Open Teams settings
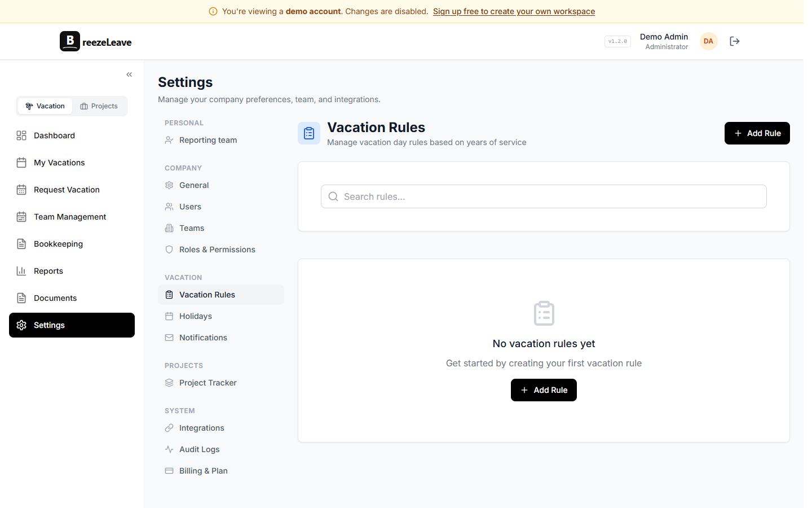 tap(221, 228)
